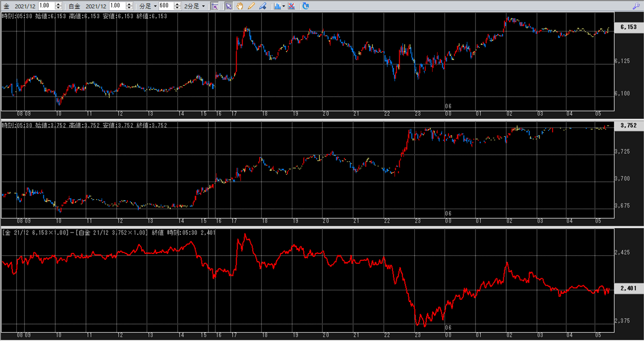Viewport: 644px width, 341px height.
Task: Select the arrow pointer cursor tool
Action: (228, 6)
